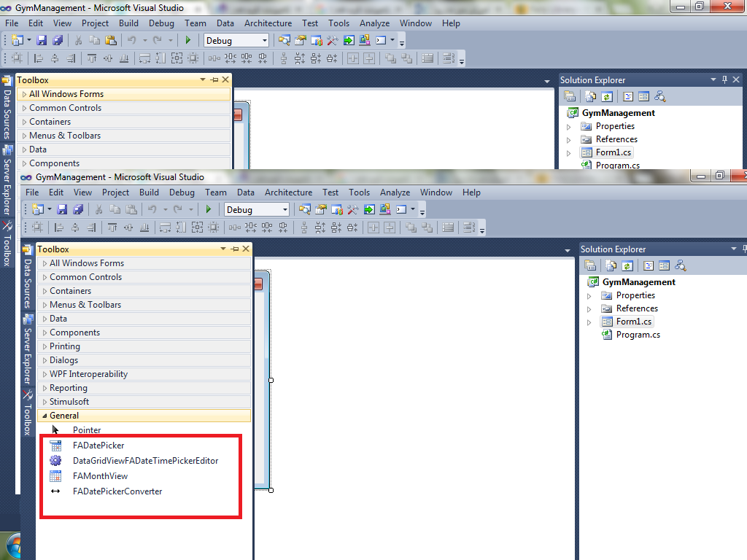Expand Properties node arrow in front Solution Explorer
The image size is (747, 560).
pos(589,296)
